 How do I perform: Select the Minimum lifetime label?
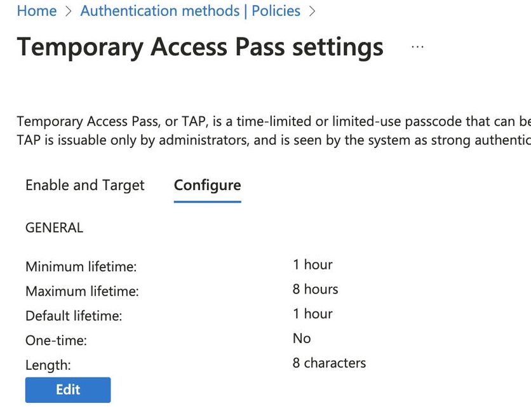tap(81, 267)
